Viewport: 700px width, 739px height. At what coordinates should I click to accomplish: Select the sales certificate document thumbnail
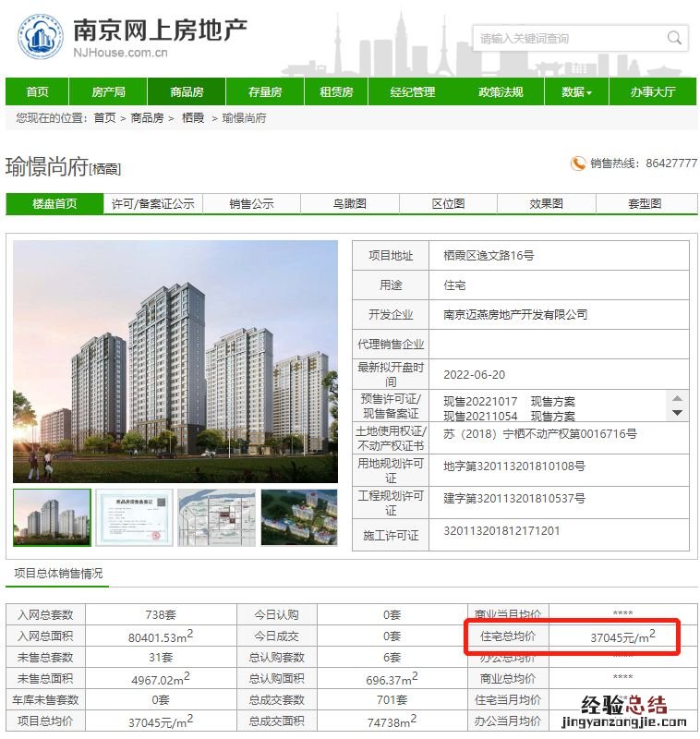click(134, 517)
